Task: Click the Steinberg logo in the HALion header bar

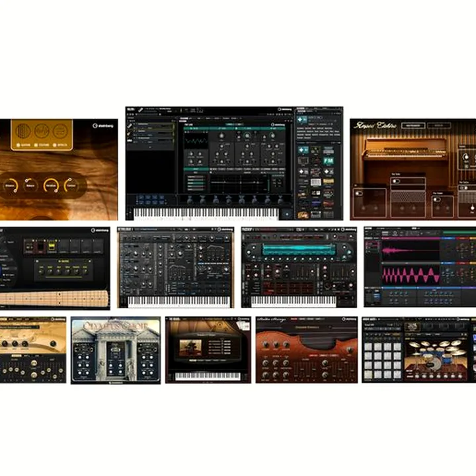Action: tap(284, 109)
